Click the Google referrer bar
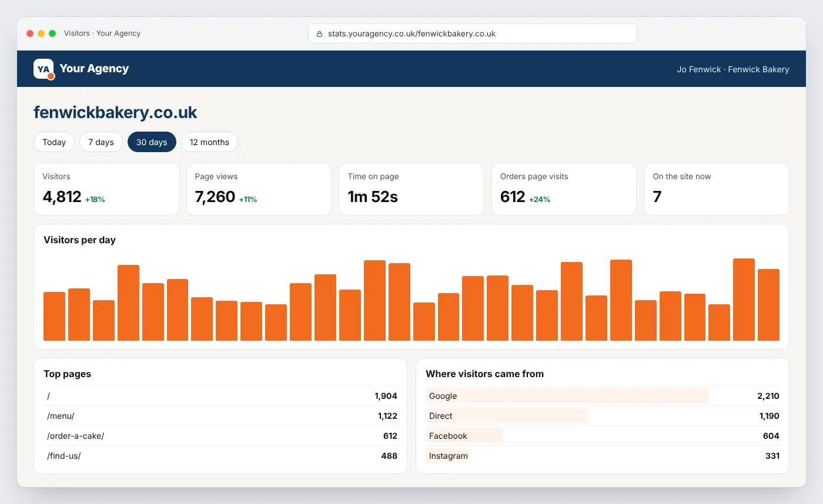The image size is (823, 504). 567,396
